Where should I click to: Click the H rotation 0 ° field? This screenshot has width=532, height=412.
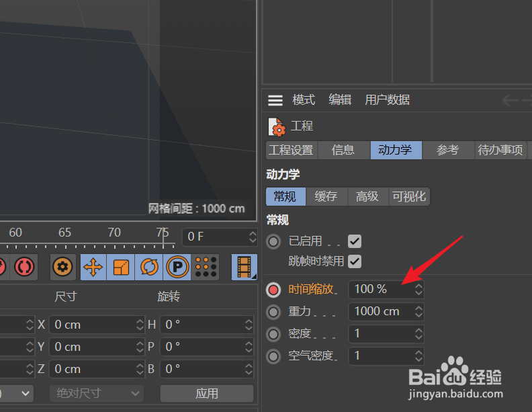pyautogui.click(x=207, y=325)
